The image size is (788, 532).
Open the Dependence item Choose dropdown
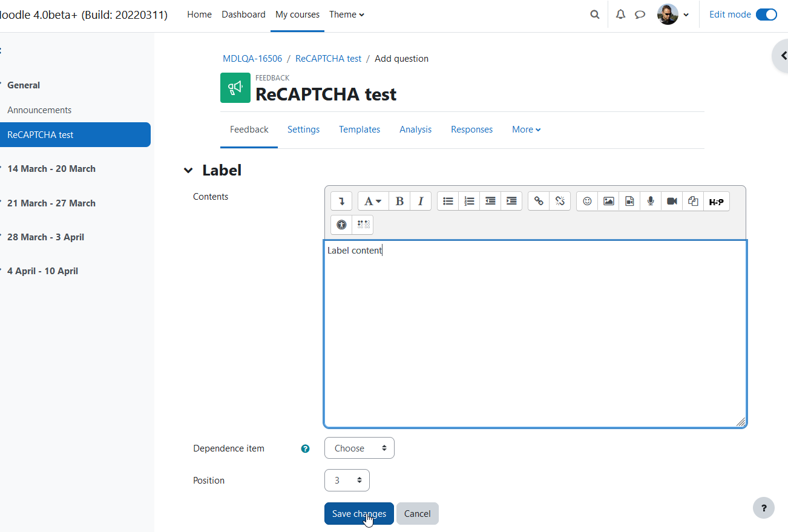(x=360, y=448)
